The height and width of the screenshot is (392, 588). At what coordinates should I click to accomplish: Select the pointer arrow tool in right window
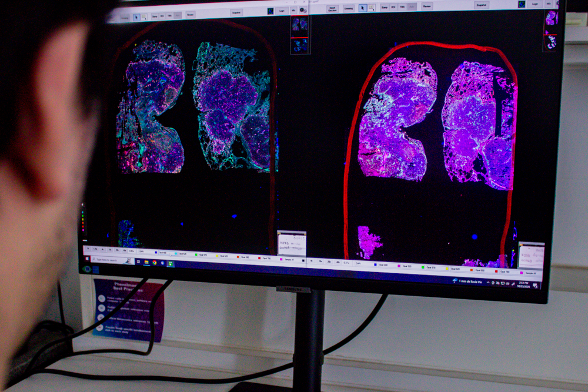[363, 8]
